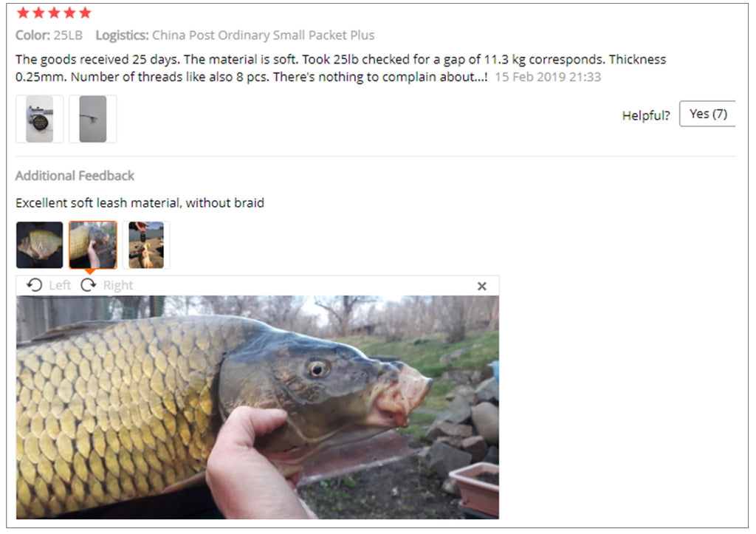Click the rotate left arrow icon
The width and height of the screenshot is (756, 534).
click(34, 285)
